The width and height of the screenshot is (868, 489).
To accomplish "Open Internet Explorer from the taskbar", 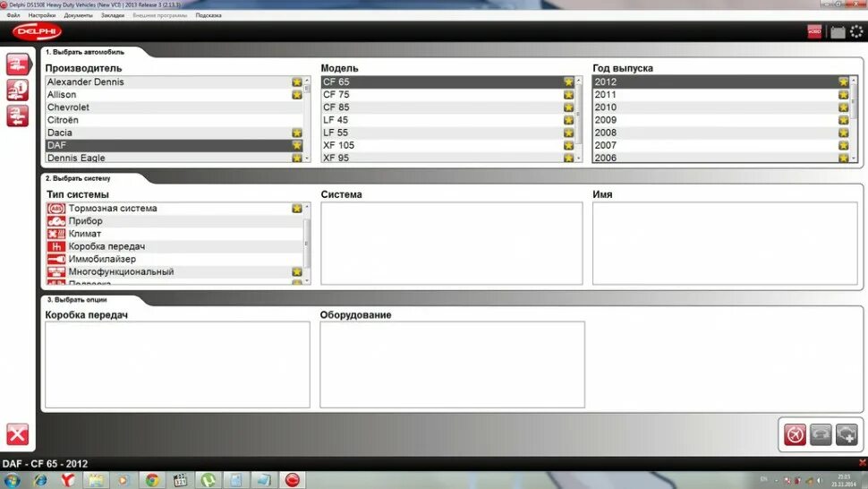I will pos(40,479).
